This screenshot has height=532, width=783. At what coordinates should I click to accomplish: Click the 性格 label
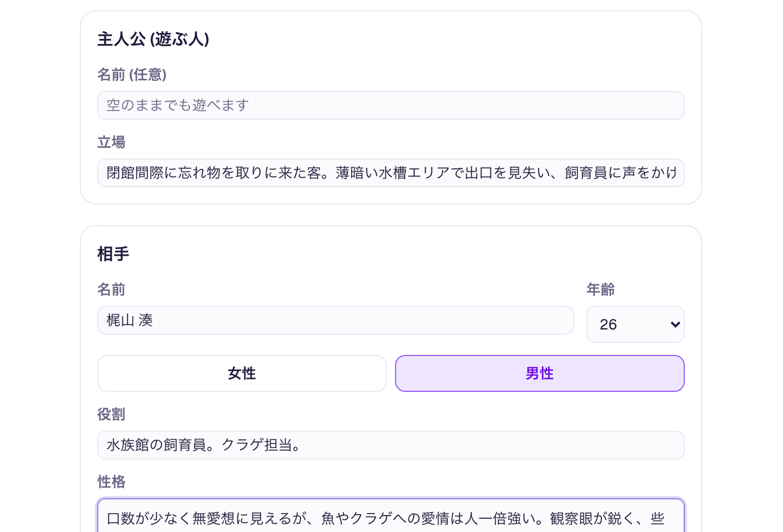pyautogui.click(x=111, y=482)
